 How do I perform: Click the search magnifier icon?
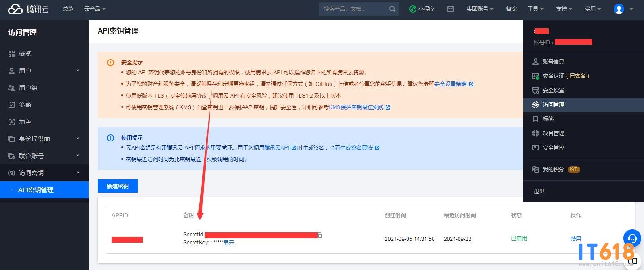(392, 9)
